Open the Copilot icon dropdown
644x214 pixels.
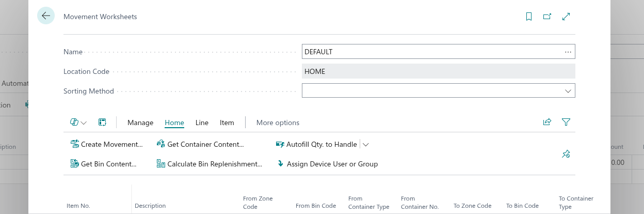tap(78, 123)
